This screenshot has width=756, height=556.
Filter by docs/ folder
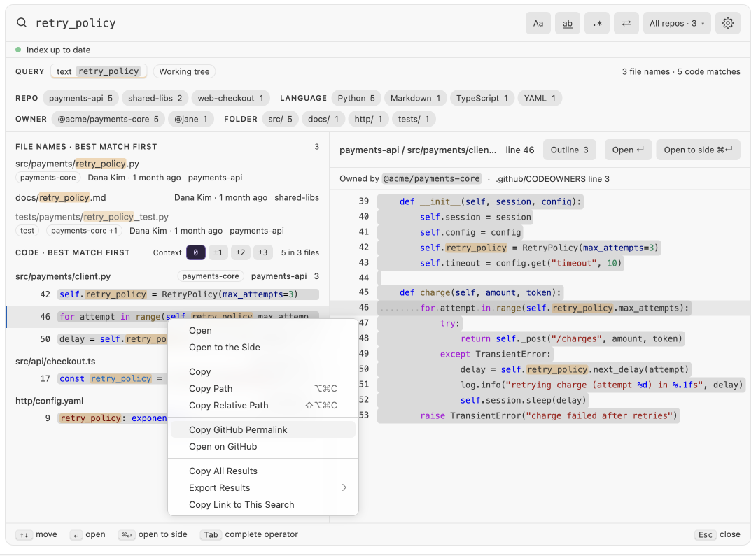click(323, 119)
